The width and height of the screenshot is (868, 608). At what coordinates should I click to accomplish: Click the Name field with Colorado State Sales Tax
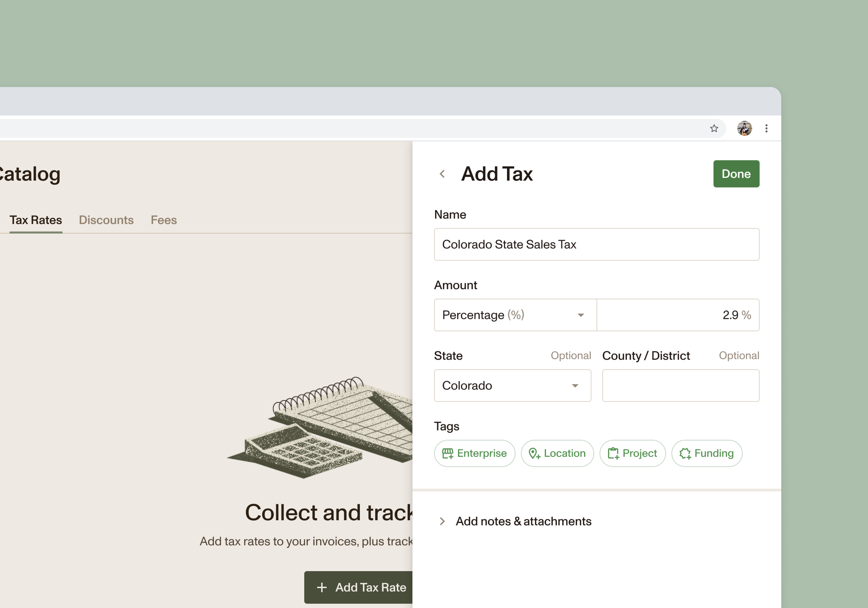(596, 245)
